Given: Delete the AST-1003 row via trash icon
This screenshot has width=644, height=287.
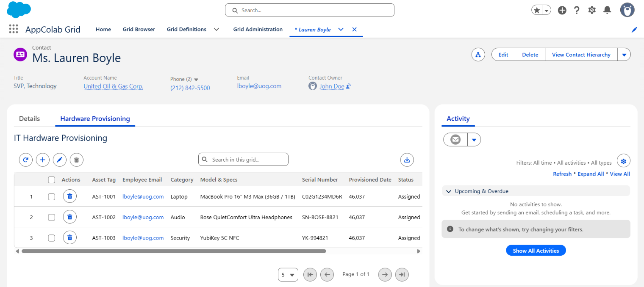Looking at the screenshot, I should click(x=70, y=238).
